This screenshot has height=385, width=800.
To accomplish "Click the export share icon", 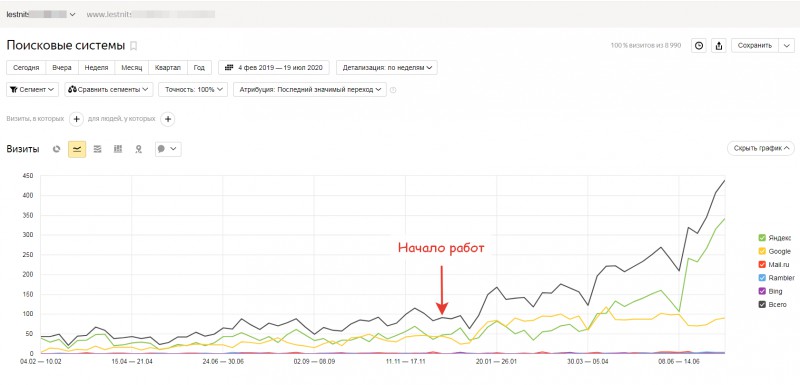I will [x=719, y=45].
